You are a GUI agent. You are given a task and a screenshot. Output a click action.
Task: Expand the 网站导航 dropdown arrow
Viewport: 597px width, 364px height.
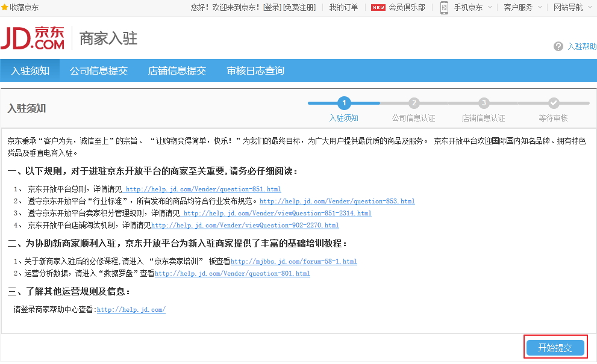590,7
